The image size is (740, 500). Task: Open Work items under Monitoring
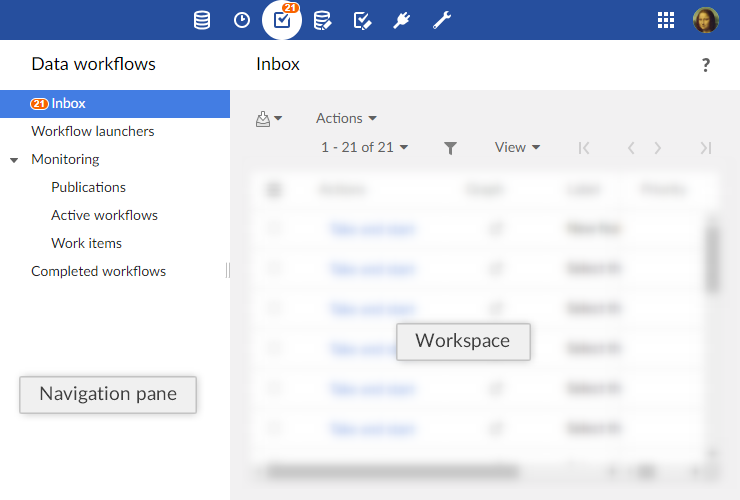tap(86, 243)
